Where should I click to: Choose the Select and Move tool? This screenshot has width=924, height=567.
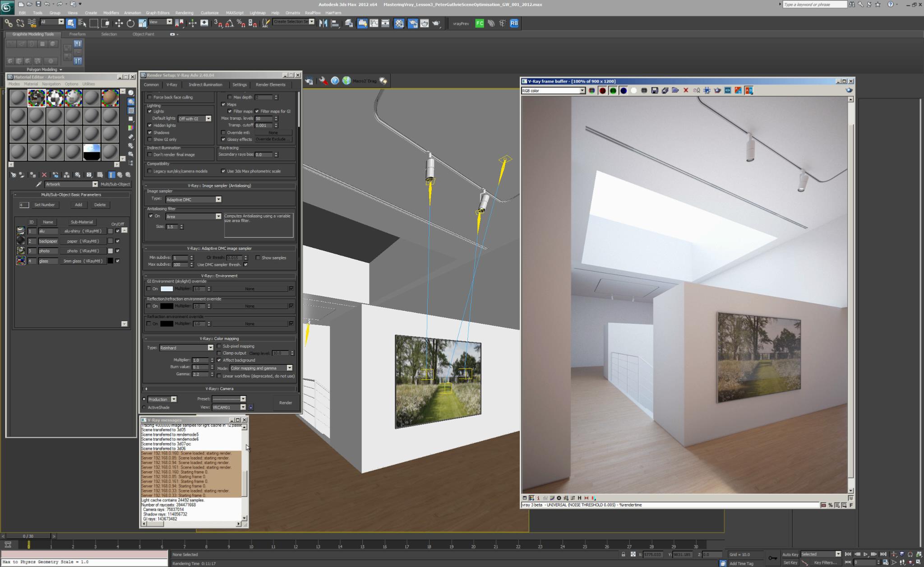pyautogui.click(x=119, y=23)
